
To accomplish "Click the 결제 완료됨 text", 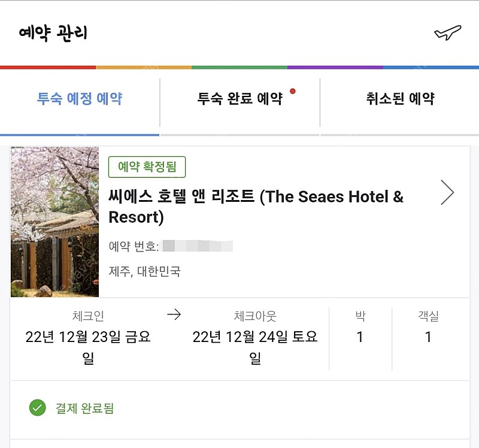I will pyautogui.click(x=84, y=408).
